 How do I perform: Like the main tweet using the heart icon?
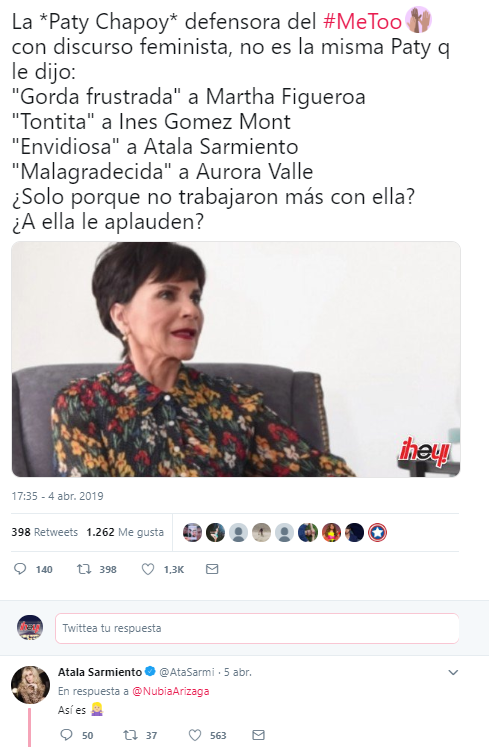click(x=148, y=569)
